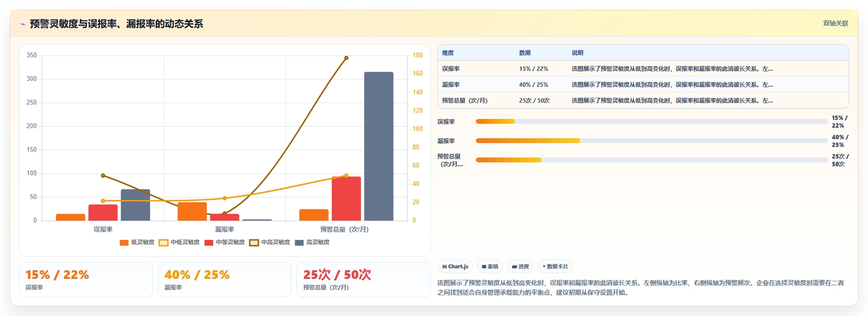Click the brown line's peak point near 180
868x316 pixels.
point(346,58)
